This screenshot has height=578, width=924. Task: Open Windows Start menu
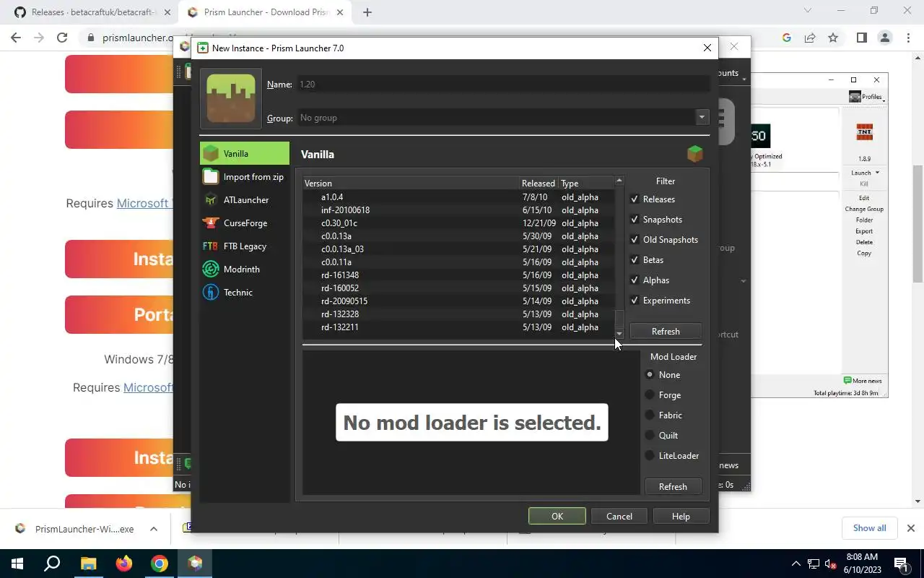tap(17, 564)
